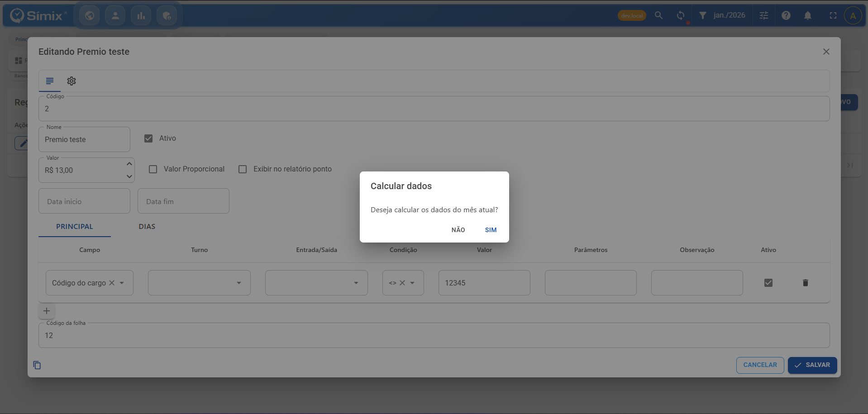
Task: Enable Valor Proporcional checkbox
Action: point(153,169)
